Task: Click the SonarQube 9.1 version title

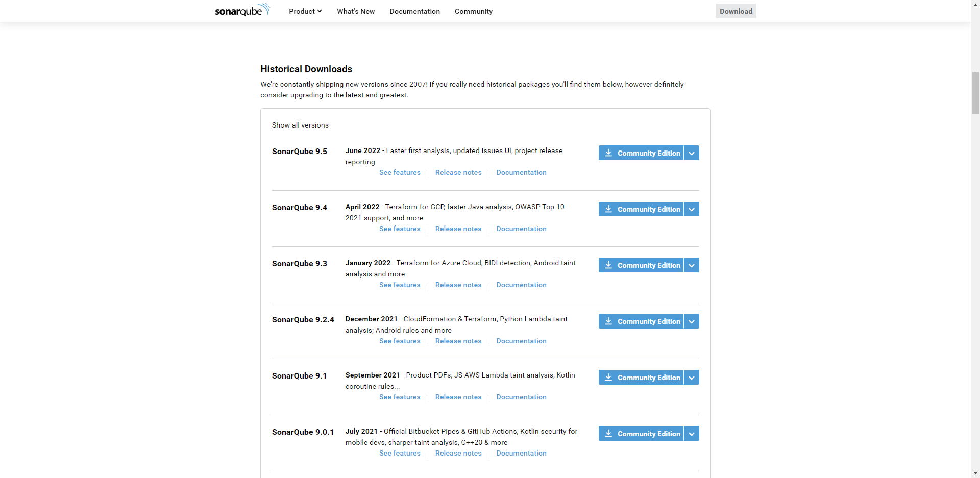Action: click(x=300, y=376)
